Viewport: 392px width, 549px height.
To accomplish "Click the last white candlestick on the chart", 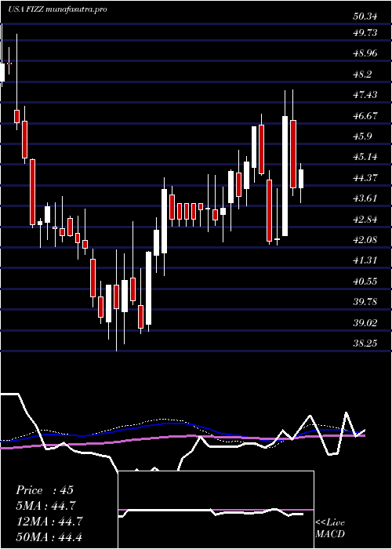I will pyautogui.click(x=300, y=179).
